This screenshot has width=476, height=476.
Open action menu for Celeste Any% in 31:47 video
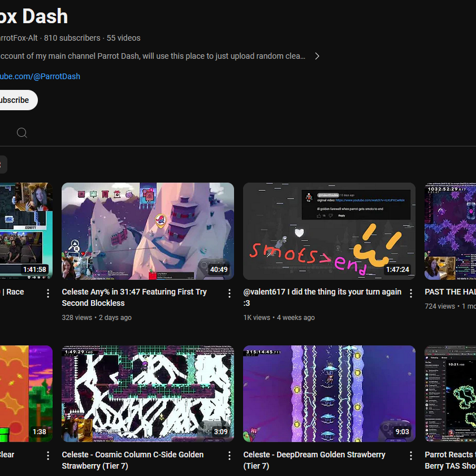pyautogui.click(x=230, y=293)
